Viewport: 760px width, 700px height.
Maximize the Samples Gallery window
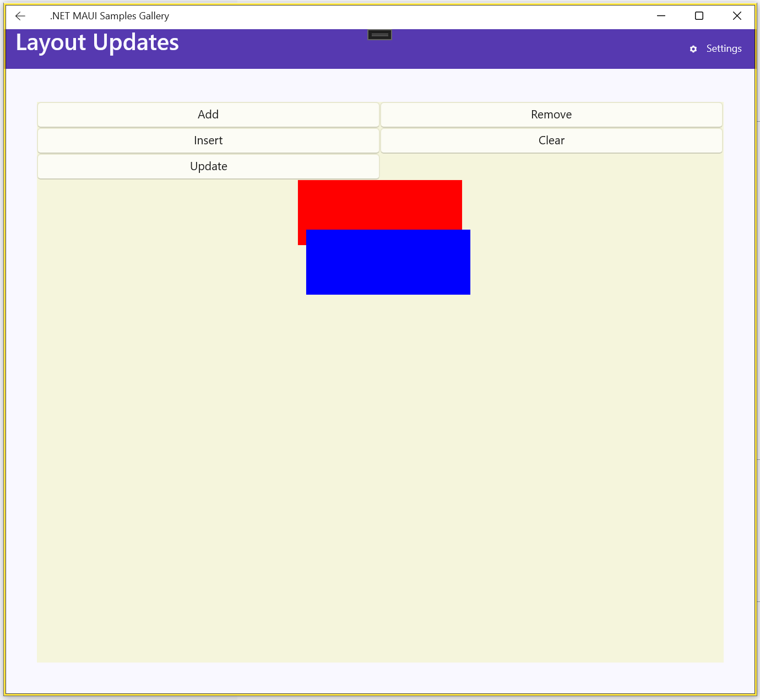point(699,16)
